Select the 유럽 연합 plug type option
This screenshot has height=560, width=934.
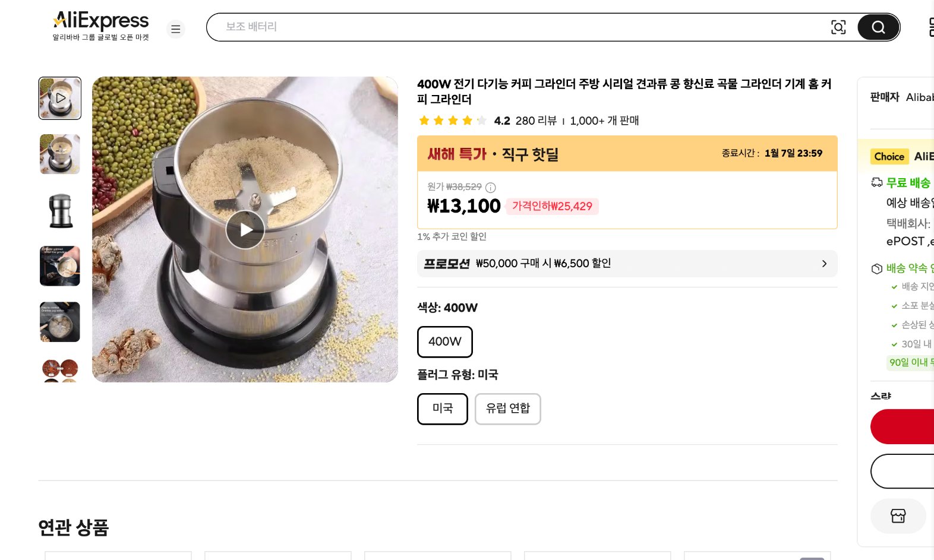tap(507, 409)
